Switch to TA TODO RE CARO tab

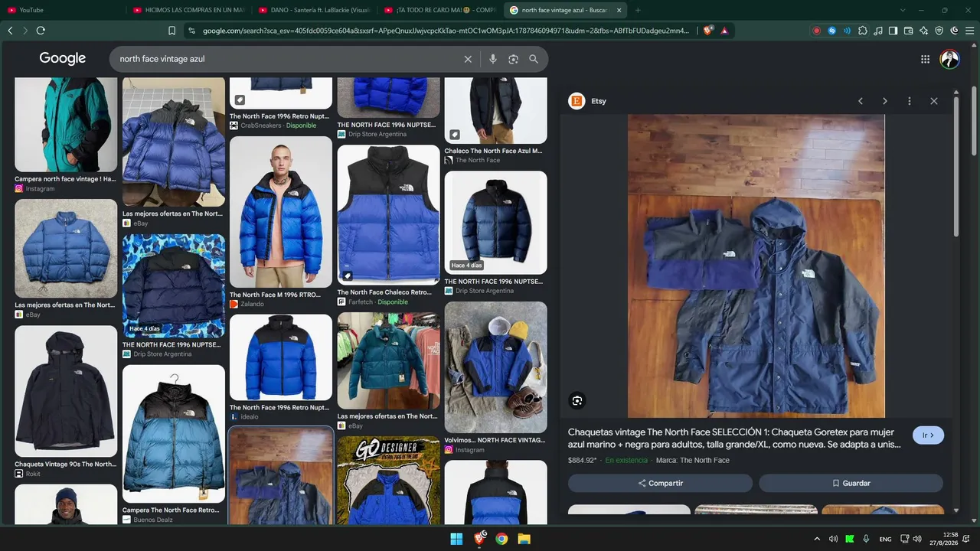click(439, 10)
